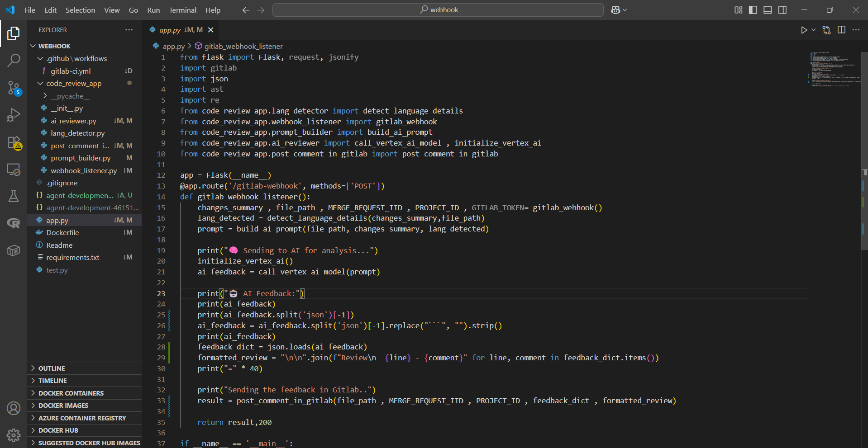Open the Dockerfile in explorer
868x448 pixels.
pos(62,232)
